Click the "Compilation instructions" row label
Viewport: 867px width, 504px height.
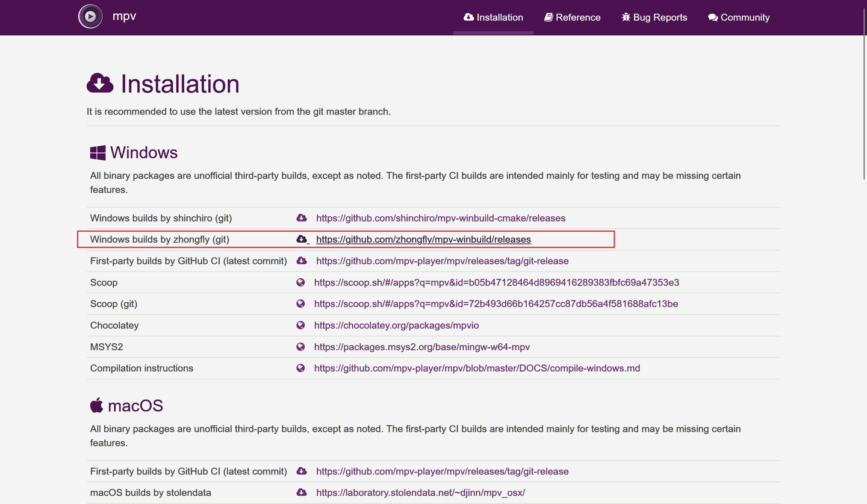click(141, 369)
